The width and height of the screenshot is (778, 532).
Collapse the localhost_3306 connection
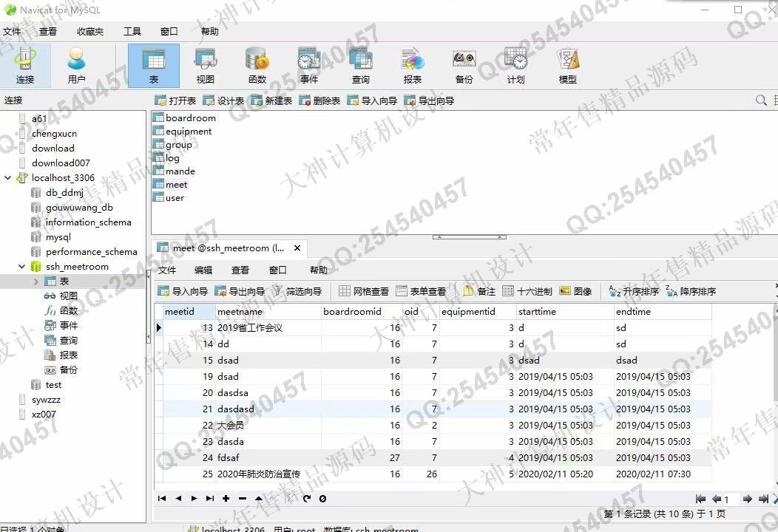8,177
